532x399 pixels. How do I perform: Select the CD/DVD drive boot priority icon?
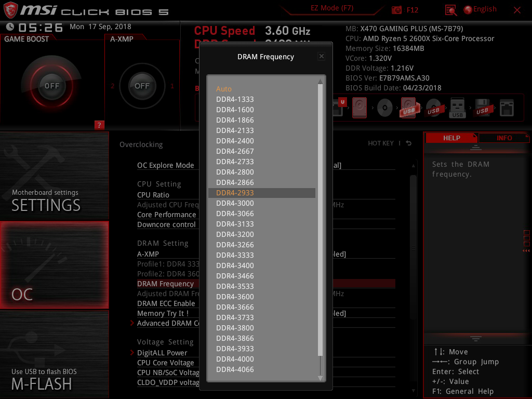384,108
